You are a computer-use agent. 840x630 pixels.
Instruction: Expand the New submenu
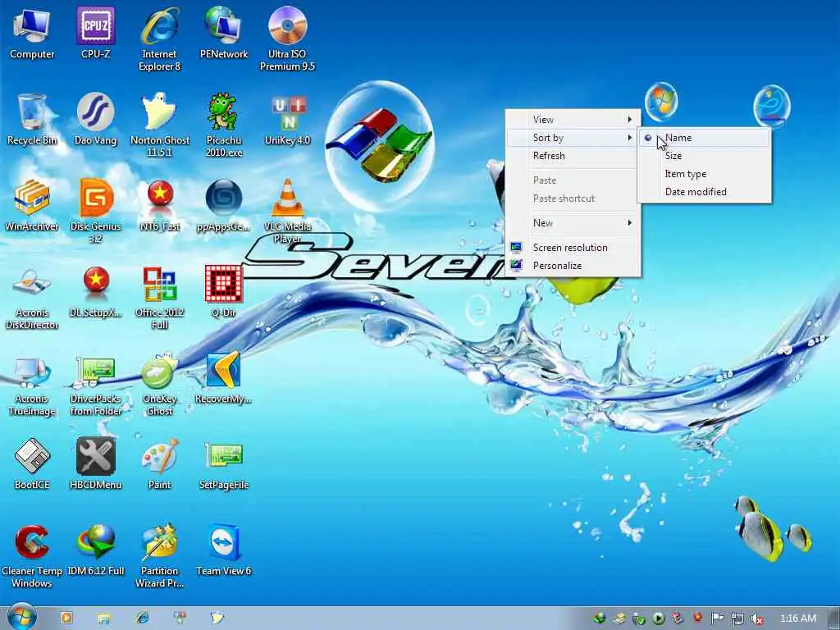573,223
